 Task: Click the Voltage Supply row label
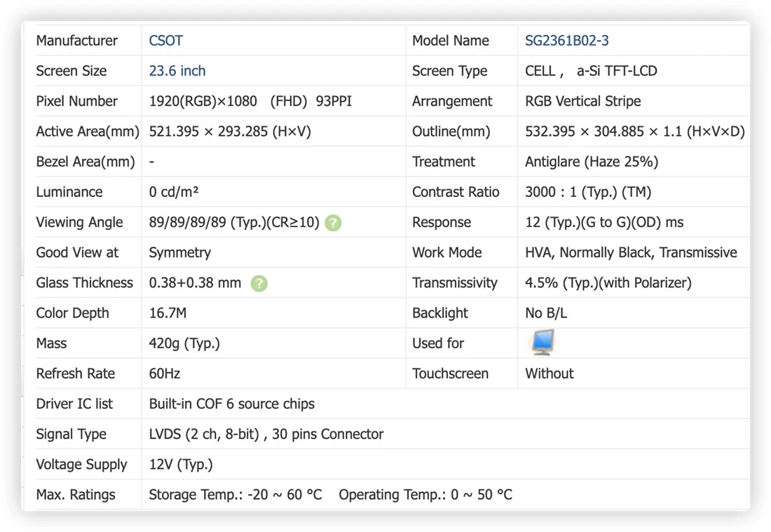point(81,465)
